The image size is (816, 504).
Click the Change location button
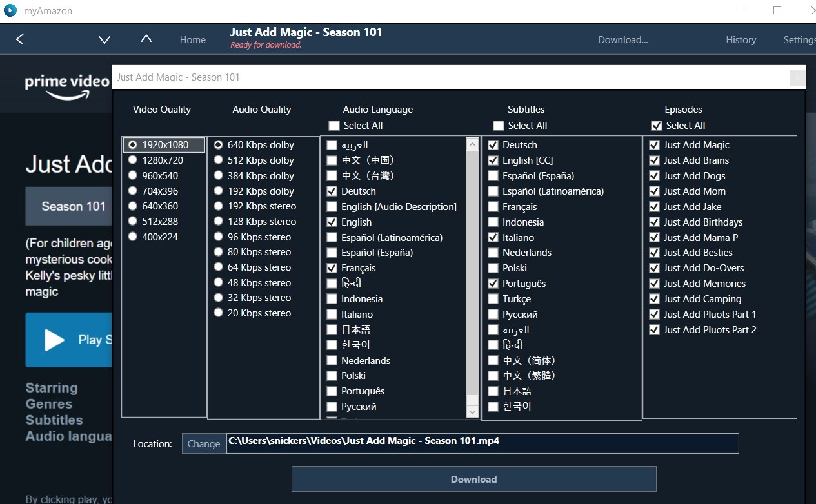[204, 443]
